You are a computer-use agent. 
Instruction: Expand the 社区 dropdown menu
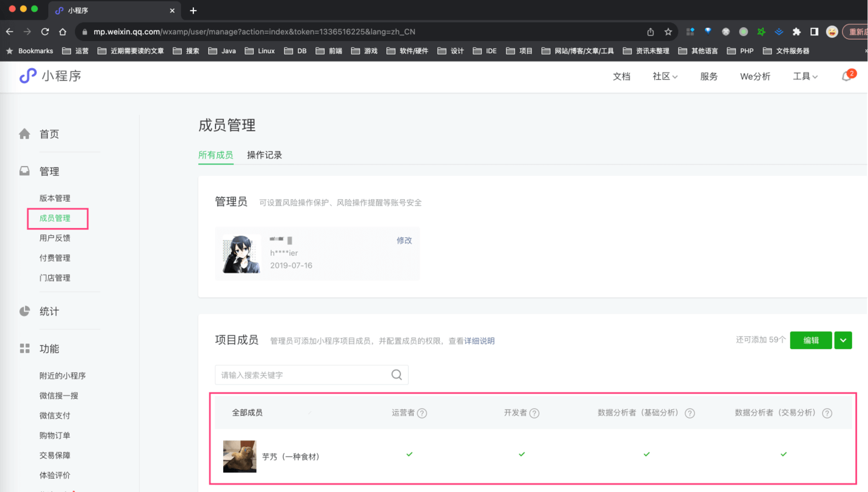point(664,76)
